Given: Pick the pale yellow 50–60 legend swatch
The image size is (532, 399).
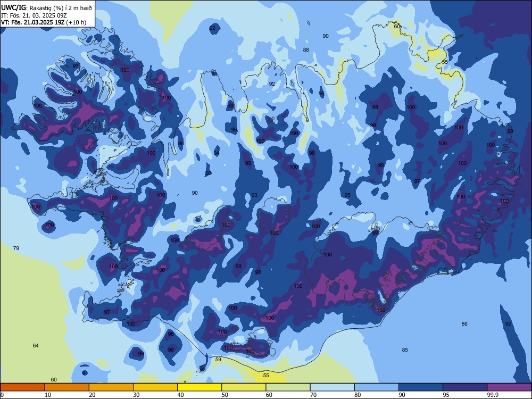Looking at the screenshot, I should coord(244,387).
